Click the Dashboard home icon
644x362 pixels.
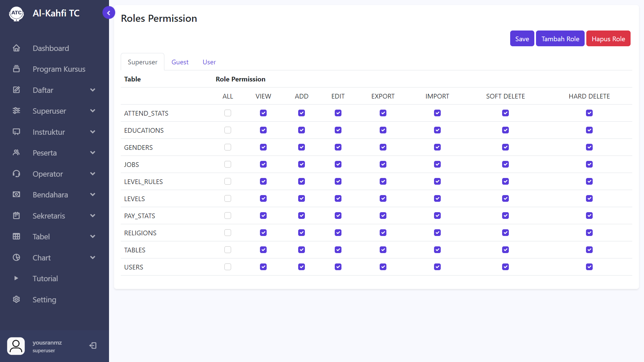pyautogui.click(x=16, y=48)
